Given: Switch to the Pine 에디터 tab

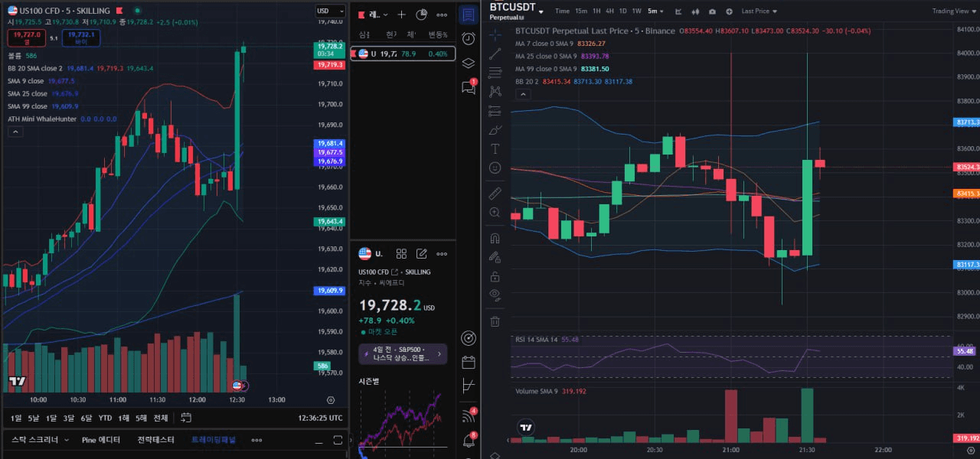Looking at the screenshot, I should pyautogui.click(x=101, y=440).
